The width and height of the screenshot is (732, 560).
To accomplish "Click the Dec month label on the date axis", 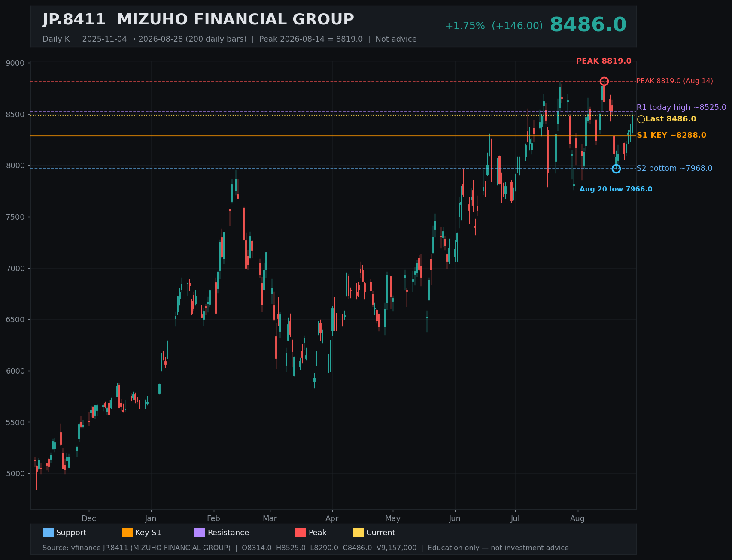I will pos(89,518).
